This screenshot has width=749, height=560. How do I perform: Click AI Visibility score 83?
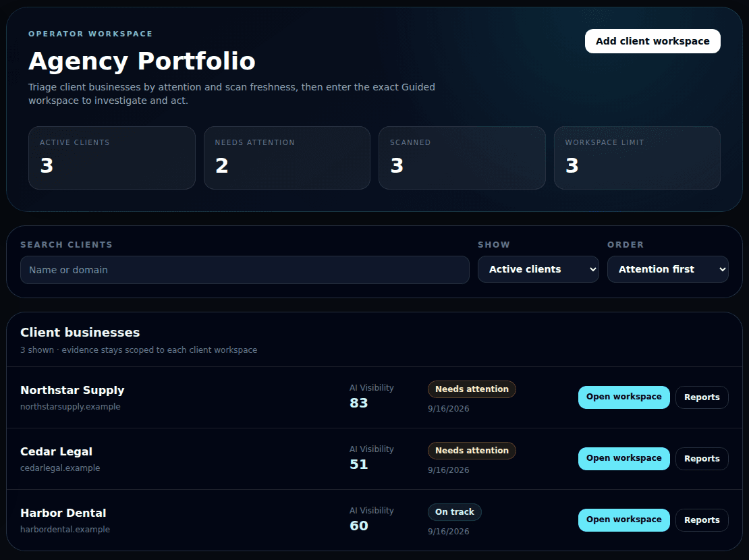359,403
